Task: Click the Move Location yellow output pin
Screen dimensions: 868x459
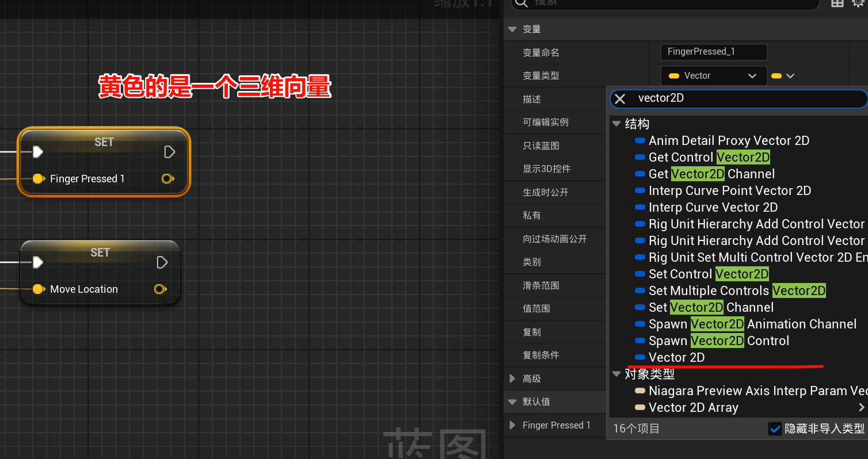Action: coord(160,289)
